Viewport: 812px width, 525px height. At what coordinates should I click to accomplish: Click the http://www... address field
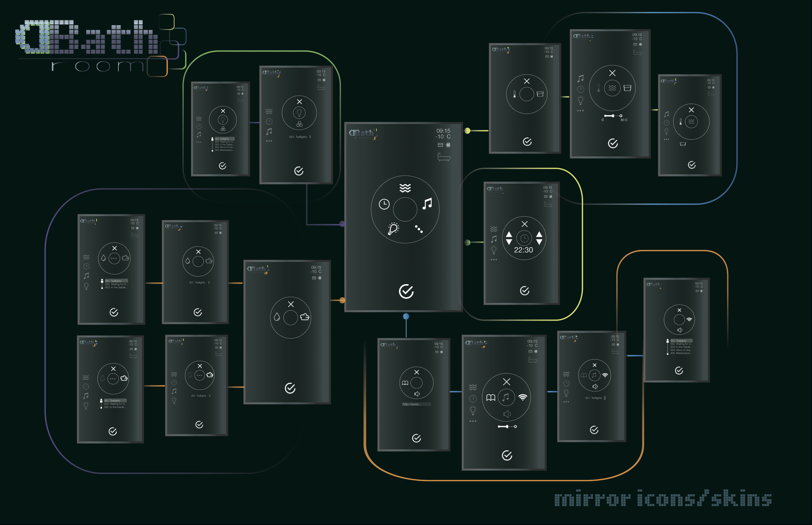(x=417, y=404)
